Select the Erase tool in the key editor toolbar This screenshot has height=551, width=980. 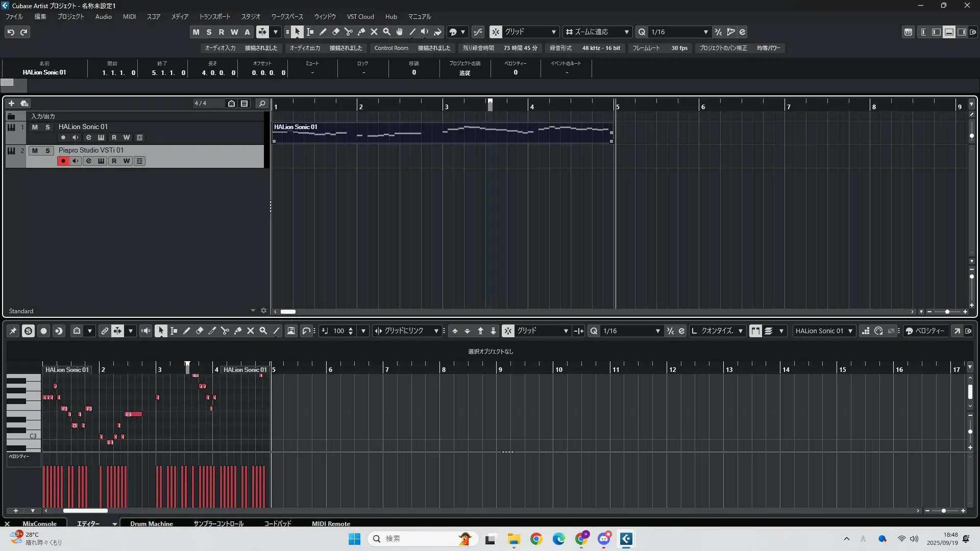pos(200,331)
